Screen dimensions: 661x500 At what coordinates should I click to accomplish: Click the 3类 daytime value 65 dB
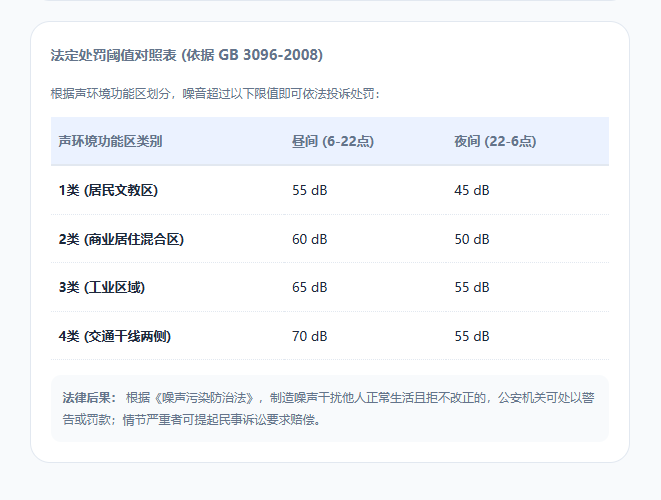(x=309, y=287)
